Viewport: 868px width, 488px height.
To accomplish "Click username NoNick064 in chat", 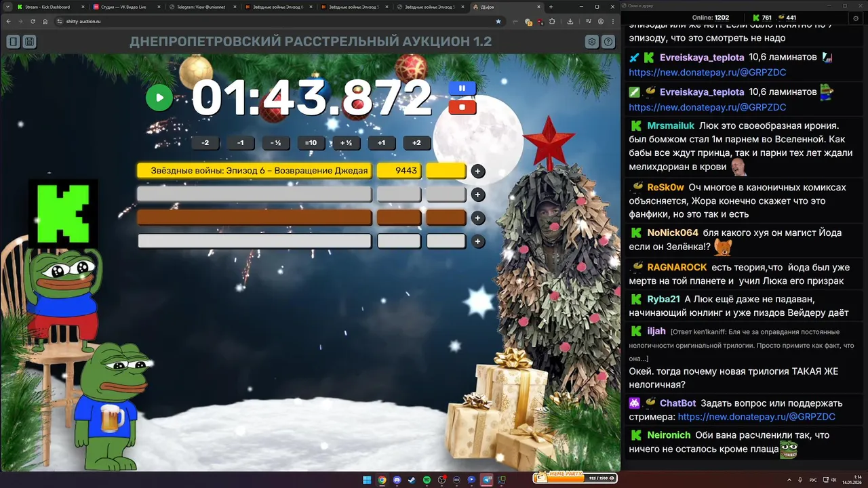I will click(673, 232).
